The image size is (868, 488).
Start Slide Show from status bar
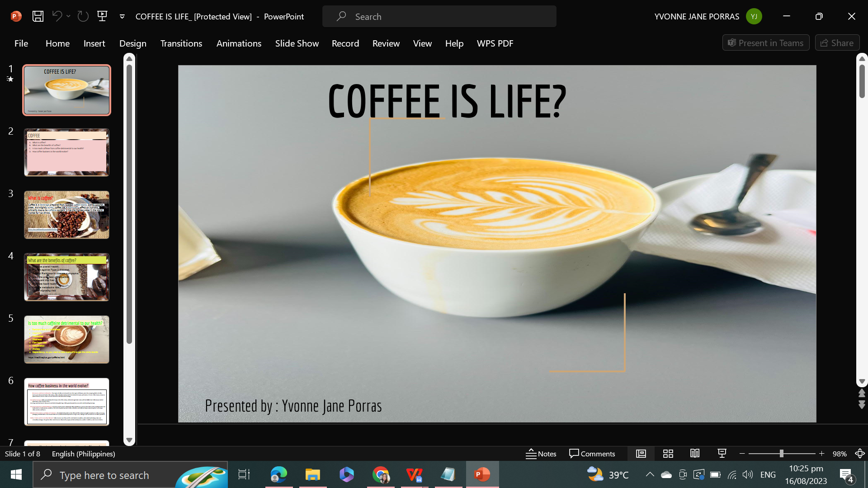tap(722, 454)
